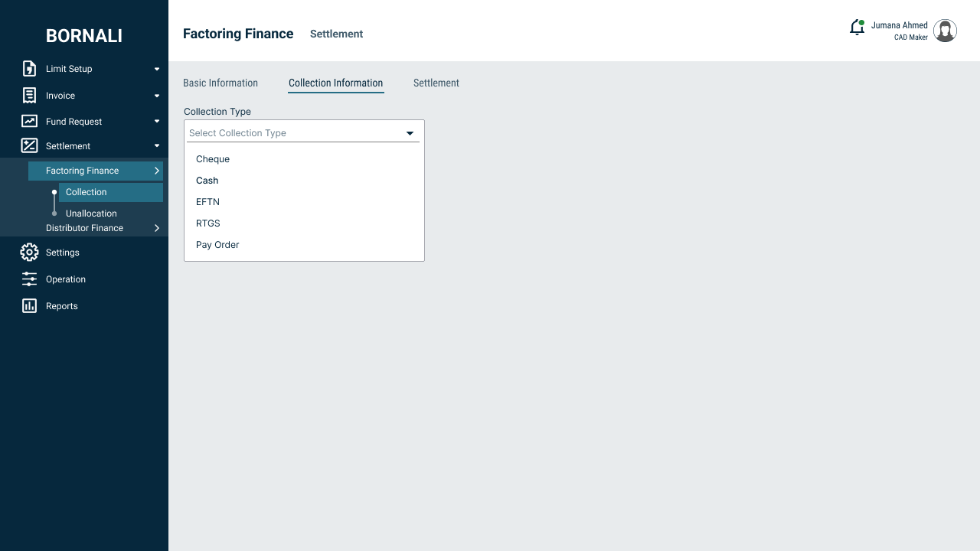The width and height of the screenshot is (980, 551).
Task: Click the user avatar picture
Action: click(x=946, y=31)
